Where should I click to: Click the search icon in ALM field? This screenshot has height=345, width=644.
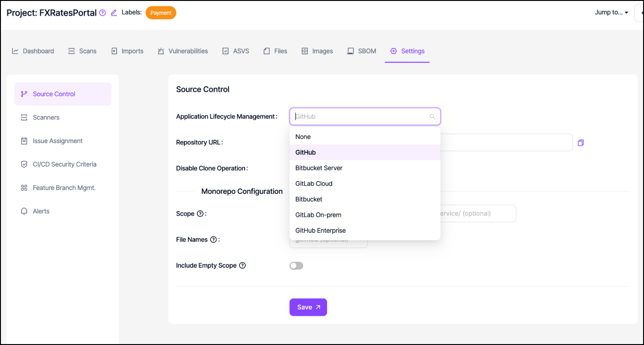click(432, 117)
